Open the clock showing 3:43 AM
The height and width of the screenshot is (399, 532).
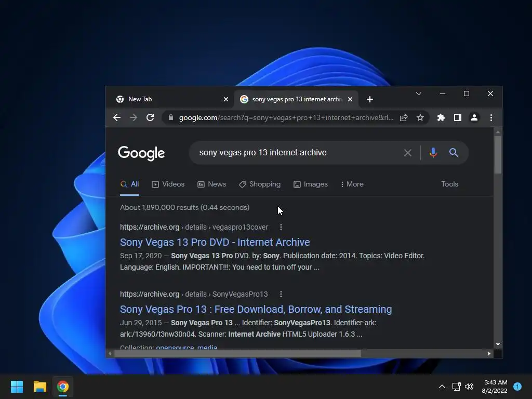point(495,387)
